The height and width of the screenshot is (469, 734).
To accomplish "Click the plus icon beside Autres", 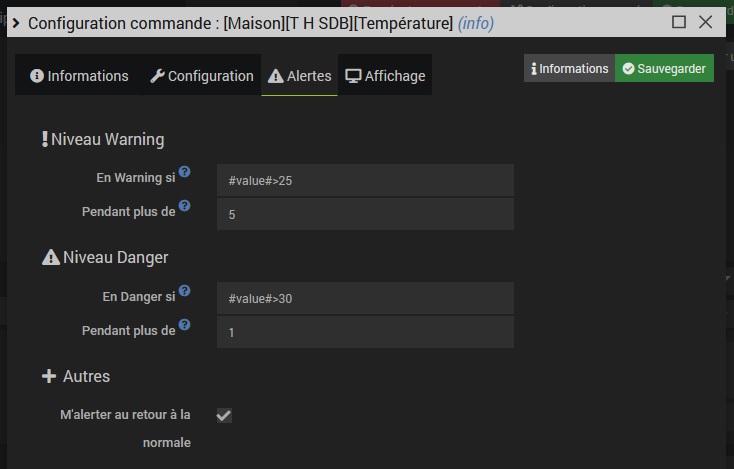I will point(49,377).
